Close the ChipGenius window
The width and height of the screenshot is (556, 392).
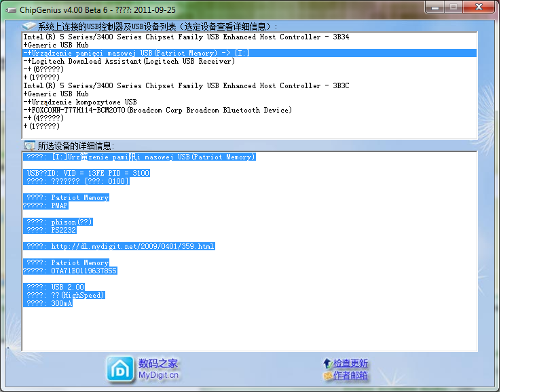pos(479,7)
